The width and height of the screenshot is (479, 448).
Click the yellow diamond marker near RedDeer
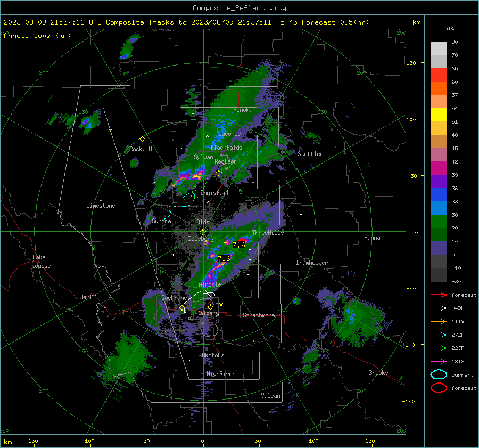[x=219, y=173]
